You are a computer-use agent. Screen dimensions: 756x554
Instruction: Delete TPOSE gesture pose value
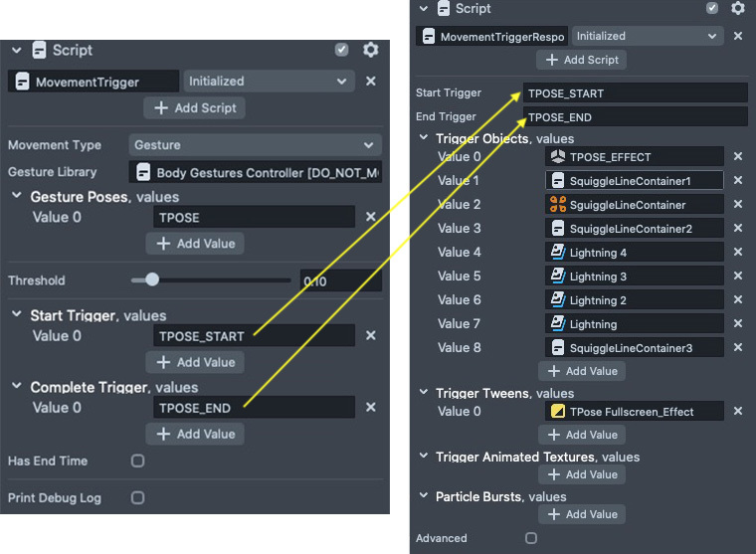370,217
